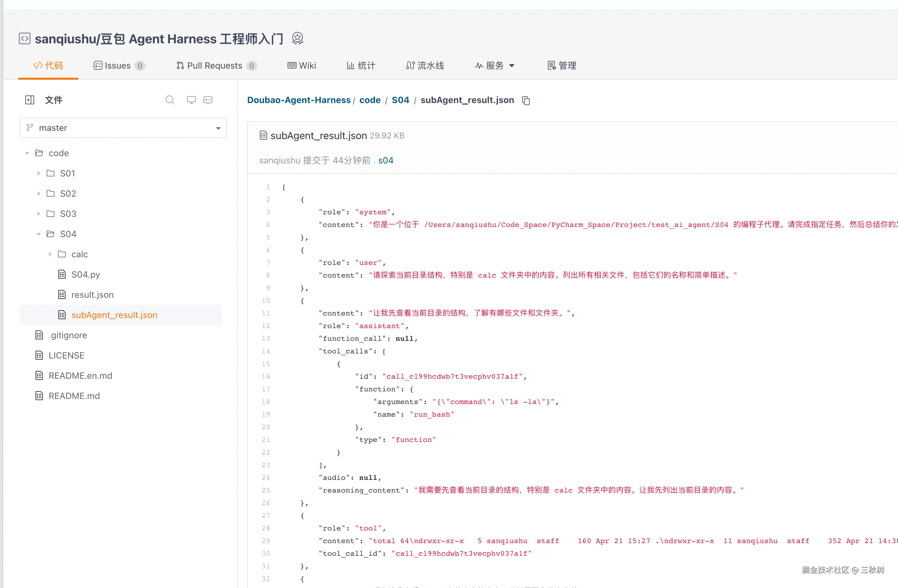This screenshot has height=588, width=898.
Task: Click the repository code icon before title
Action: 25,39
